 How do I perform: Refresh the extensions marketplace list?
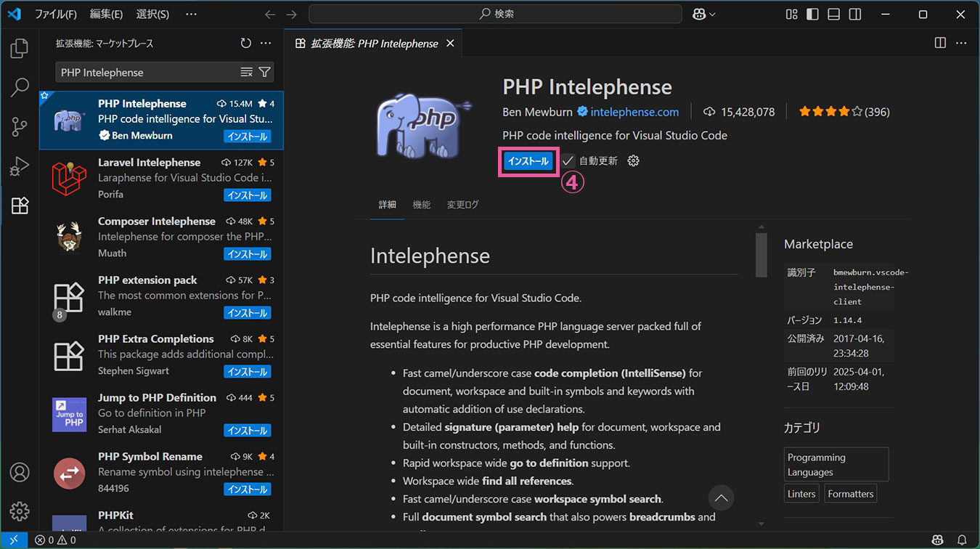245,44
